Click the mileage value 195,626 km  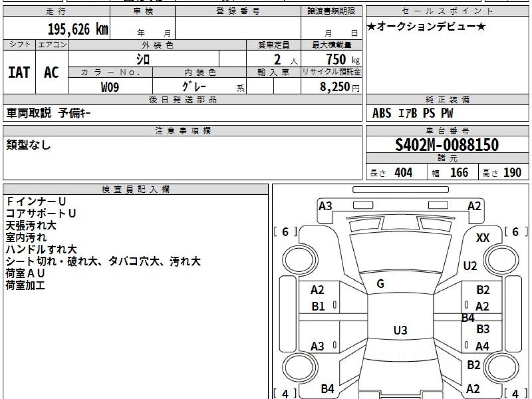click(78, 30)
